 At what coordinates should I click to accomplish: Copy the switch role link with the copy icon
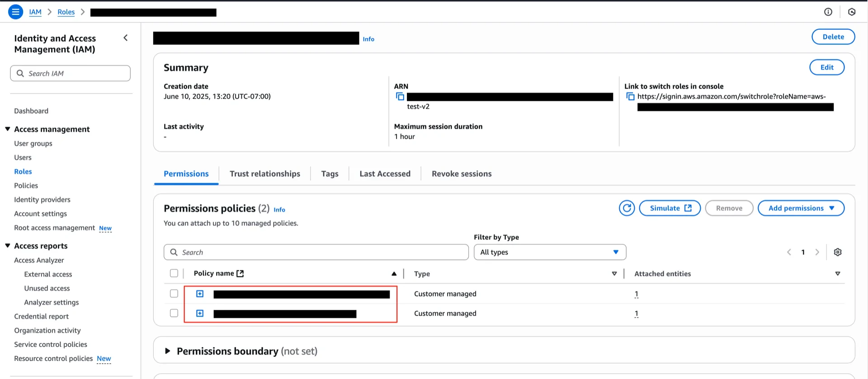click(x=630, y=96)
